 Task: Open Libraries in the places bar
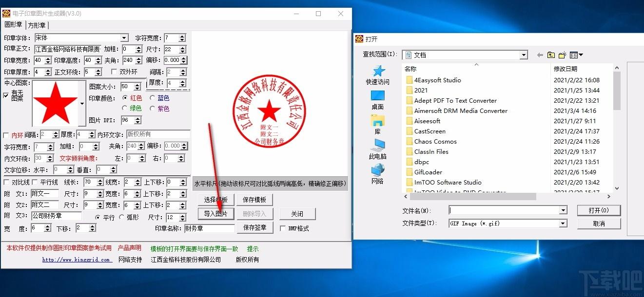[378, 125]
